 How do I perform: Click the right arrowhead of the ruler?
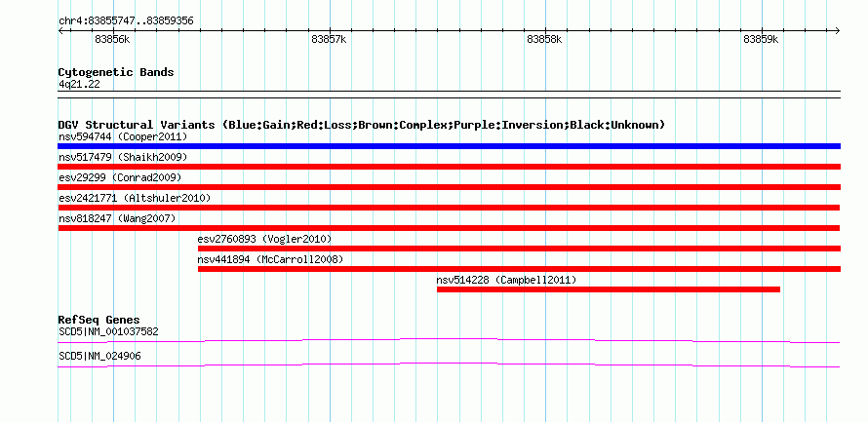(838, 31)
